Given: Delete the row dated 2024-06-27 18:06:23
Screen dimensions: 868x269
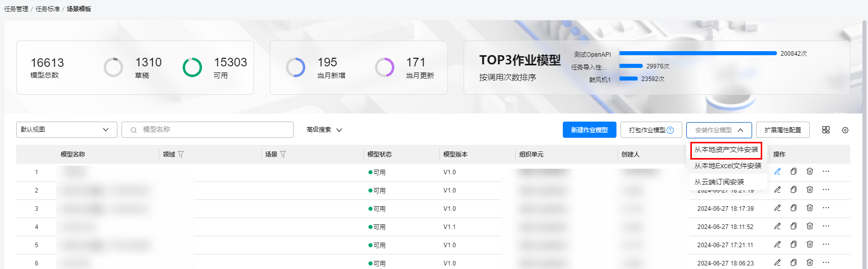Looking at the screenshot, I should click(810, 262).
